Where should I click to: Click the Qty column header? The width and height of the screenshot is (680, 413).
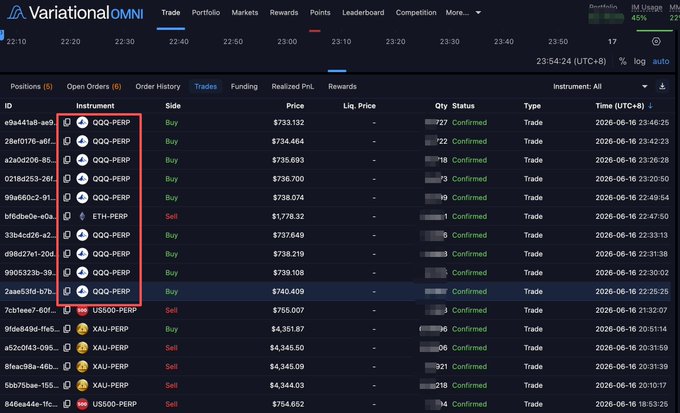441,105
